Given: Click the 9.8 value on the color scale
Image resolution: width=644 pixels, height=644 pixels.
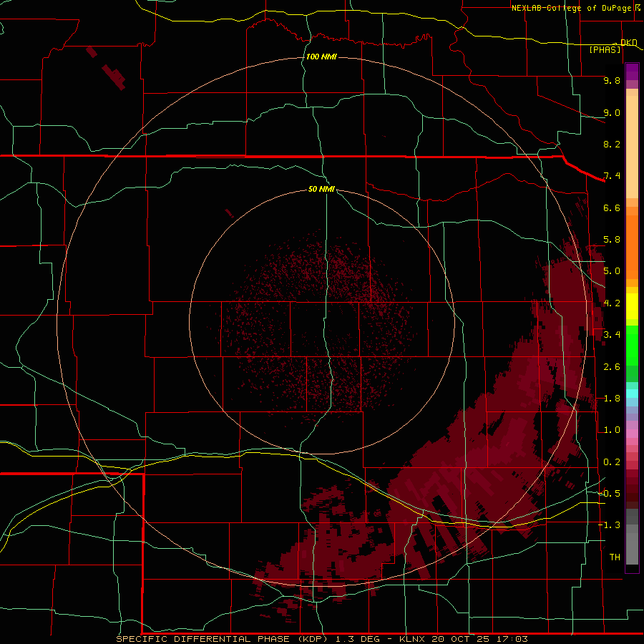Looking at the screenshot, I should 612,80.
